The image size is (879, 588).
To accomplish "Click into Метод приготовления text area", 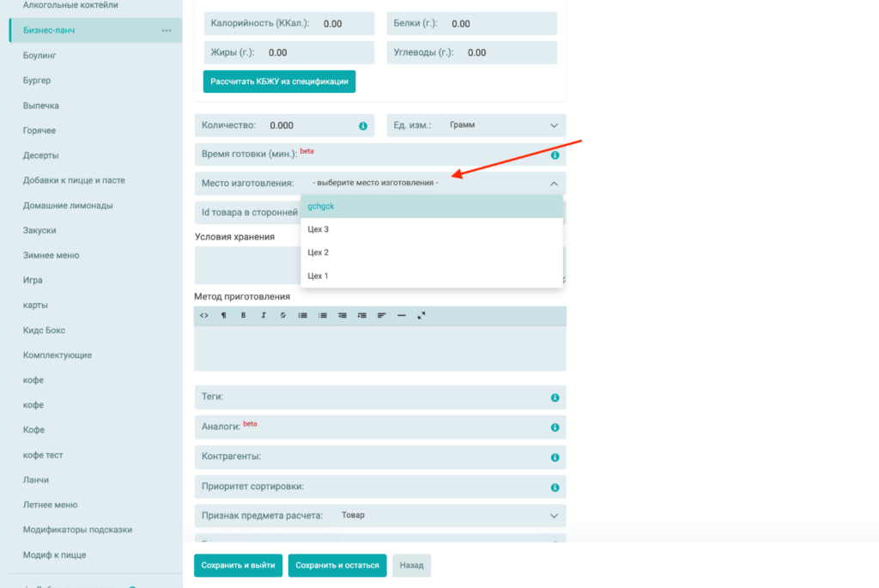I will 380,349.
